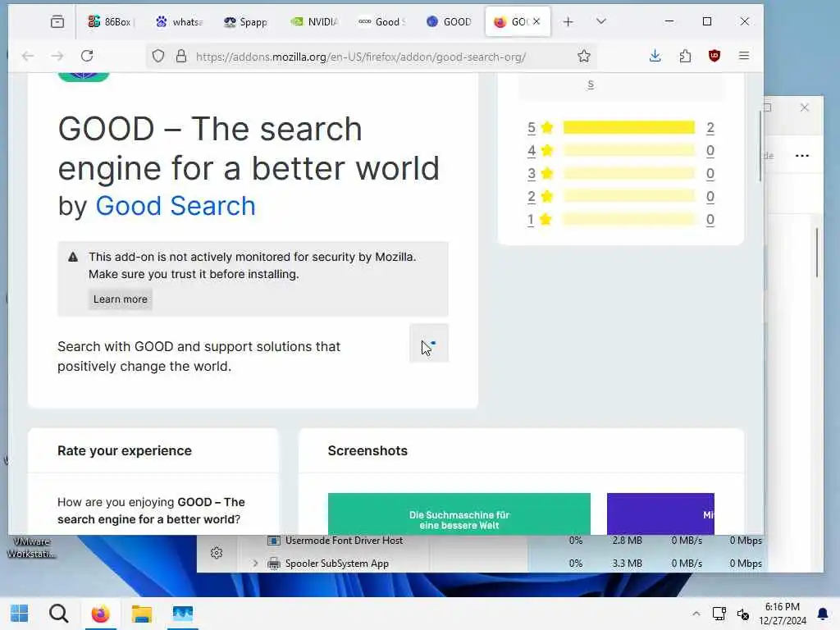Click the loading install button beside description

(429, 344)
